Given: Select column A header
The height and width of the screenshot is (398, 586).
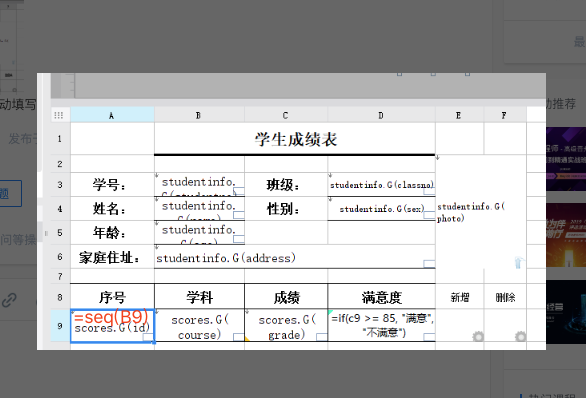Looking at the screenshot, I should (112, 115).
